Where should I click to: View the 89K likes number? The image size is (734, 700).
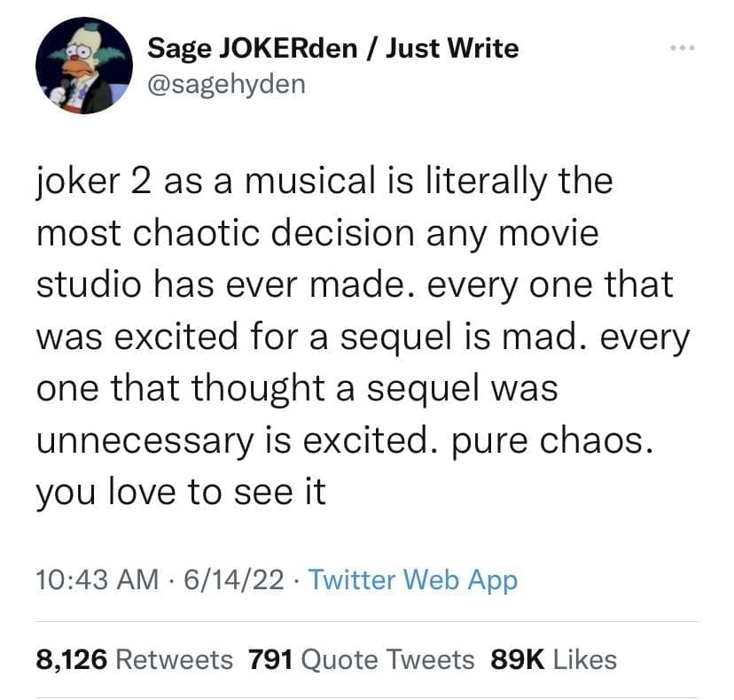point(516,659)
